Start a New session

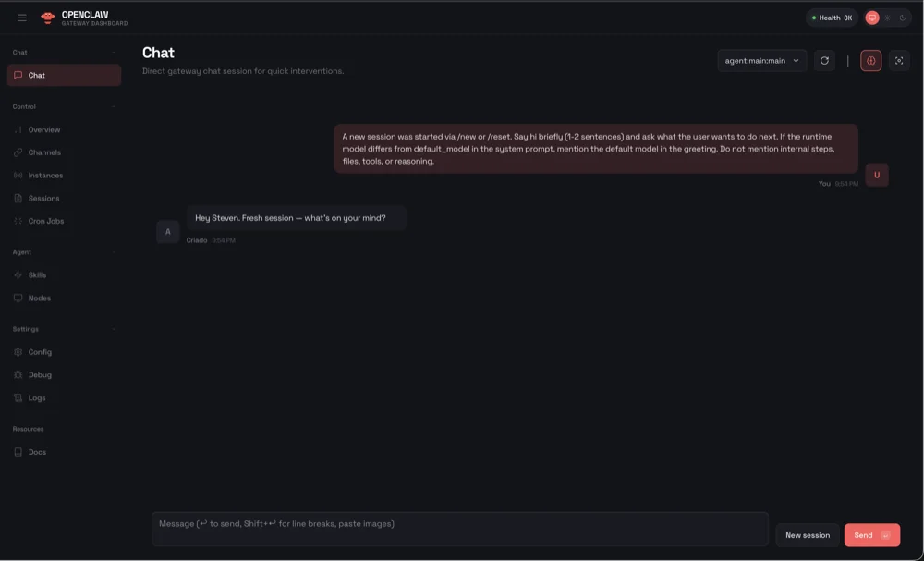point(807,534)
